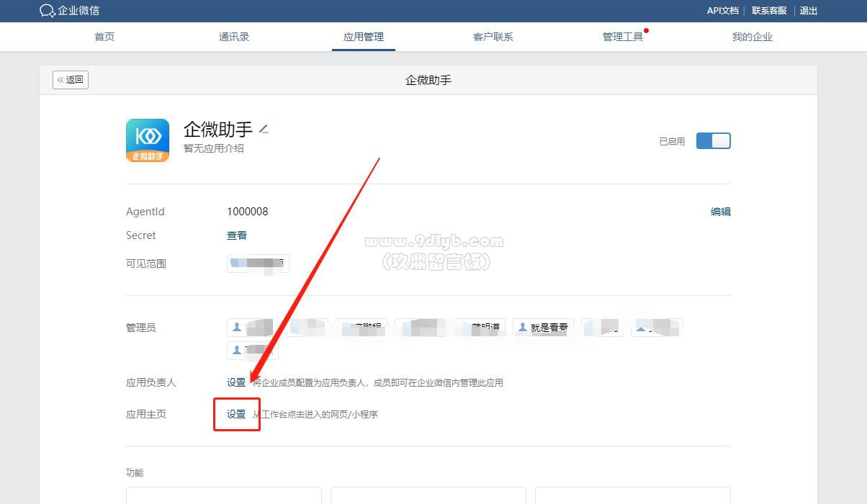Click 退出 to log out
This screenshot has width=867, height=504.
click(x=809, y=11)
